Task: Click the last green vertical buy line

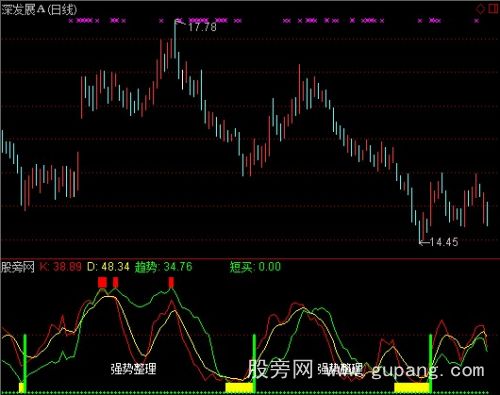Action: tap(430, 363)
